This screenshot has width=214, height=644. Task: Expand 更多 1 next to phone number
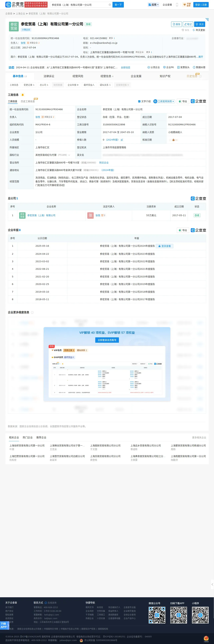coord(112,38)
